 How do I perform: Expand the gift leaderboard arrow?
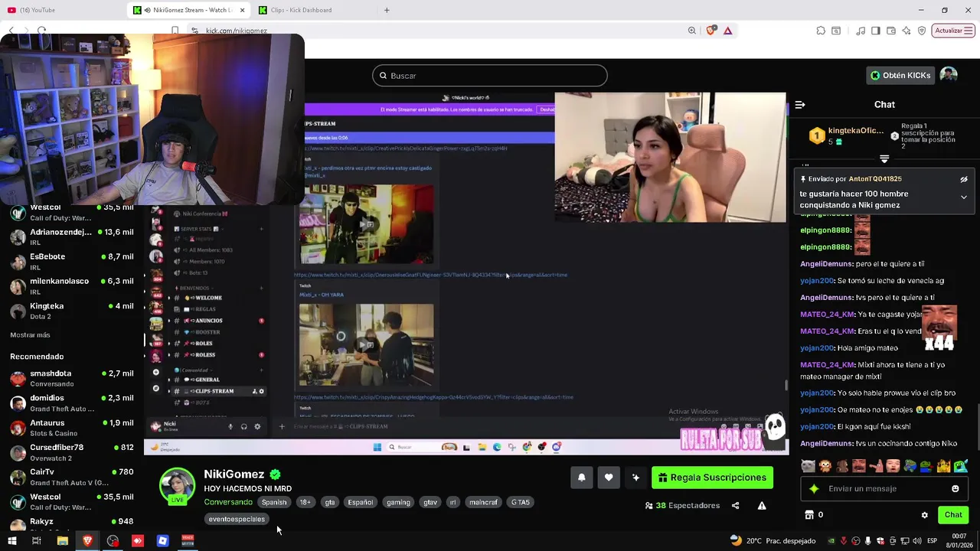[884, 159]
